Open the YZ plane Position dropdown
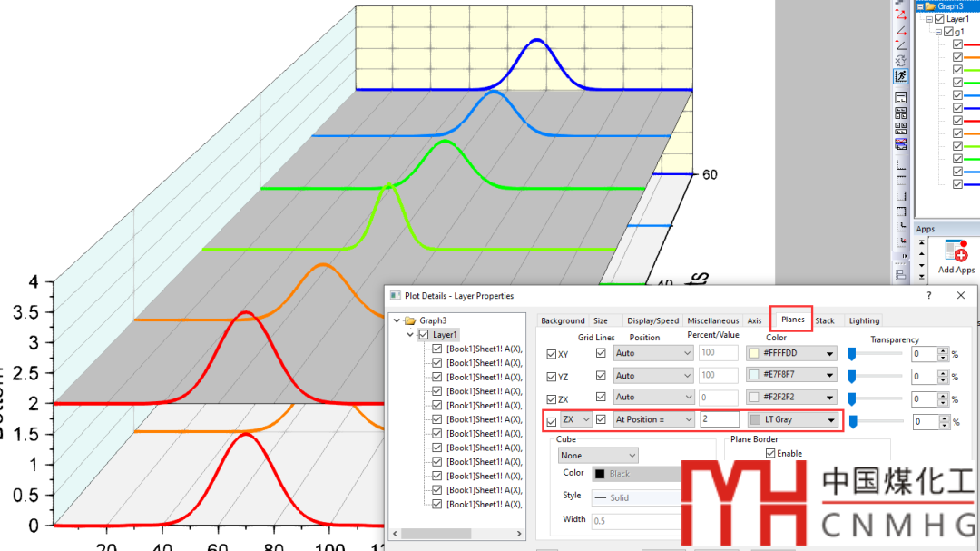This screenshot has width=980, height=551. pos(652,375)
